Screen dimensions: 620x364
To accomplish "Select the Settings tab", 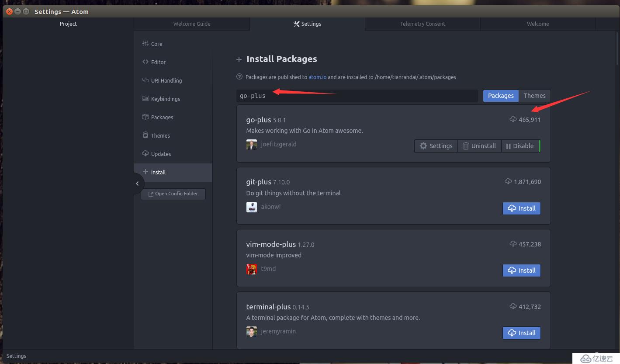I will (307, 24).
